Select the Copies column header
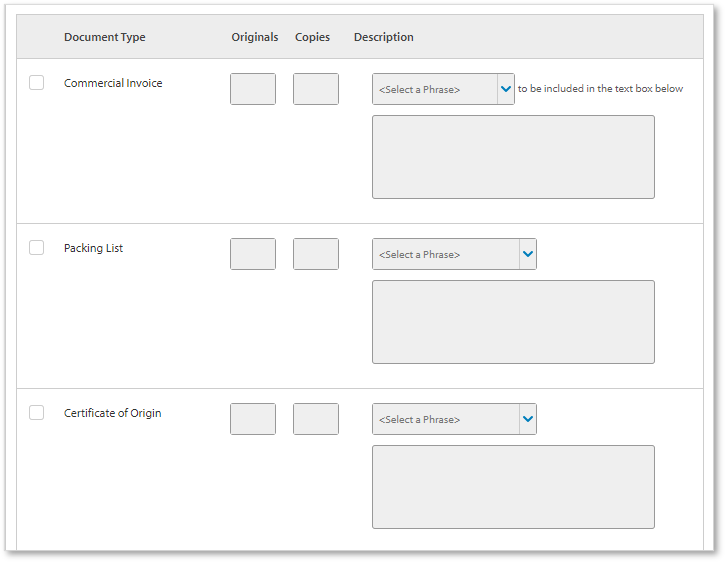The image size is (725, 562). tap(312, 37)
